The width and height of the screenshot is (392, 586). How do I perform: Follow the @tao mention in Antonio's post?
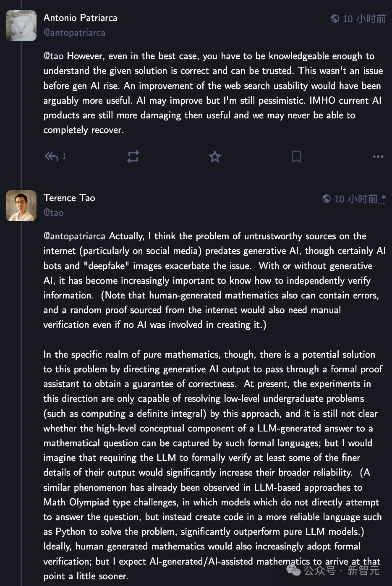coord(54,56)
